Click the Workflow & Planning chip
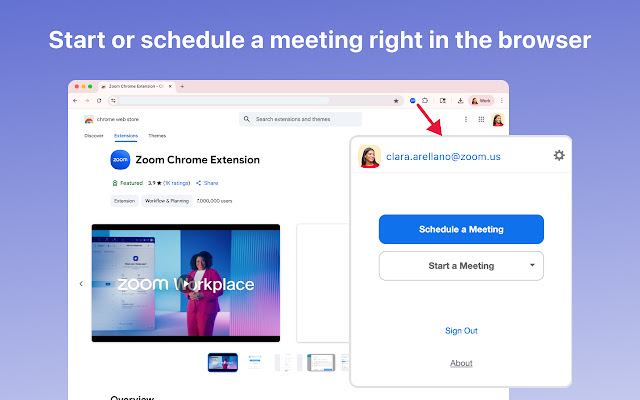The image size is (640, 400). click(167, 201)
